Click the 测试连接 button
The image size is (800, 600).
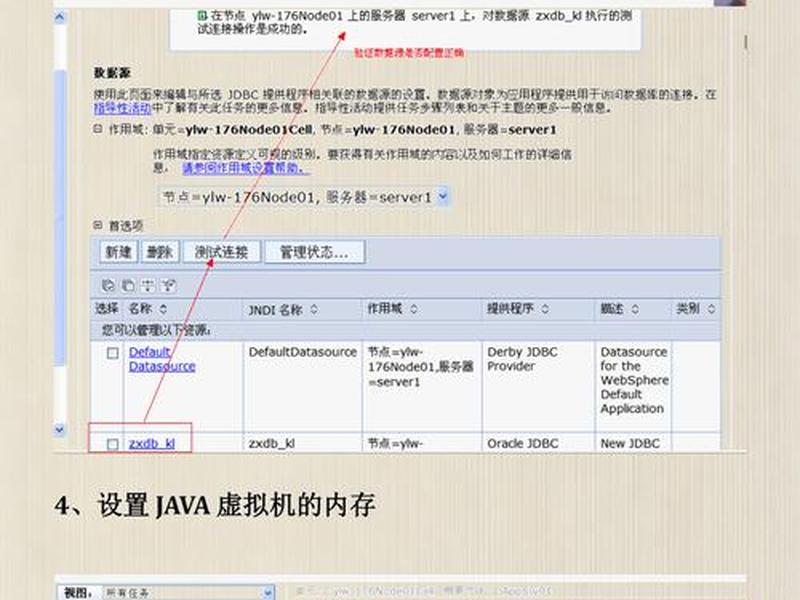pyautogui.click(x=221, y=252)
